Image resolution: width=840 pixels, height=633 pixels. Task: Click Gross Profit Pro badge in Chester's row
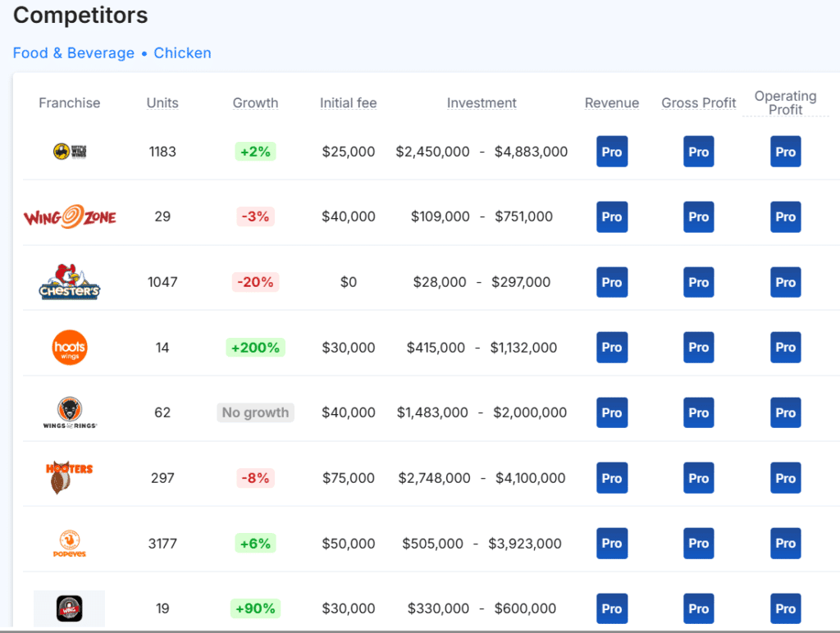point(699,282)
